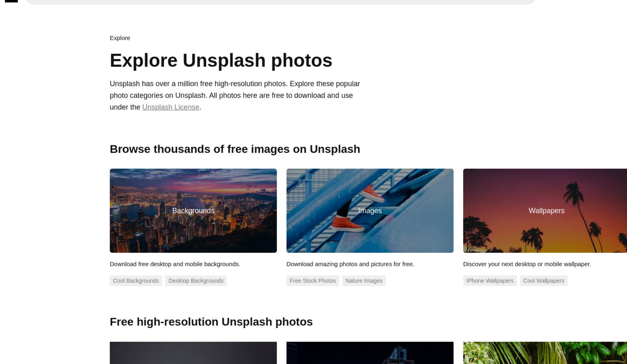Click 'Free high-resolution Unsplash photos' heading
This screenshot has width=627, height=364.
(211, 322)
